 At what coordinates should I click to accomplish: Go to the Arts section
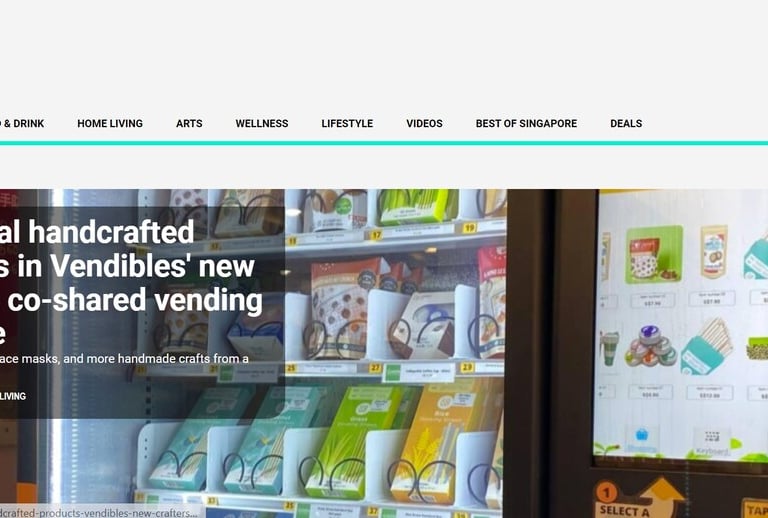[189, 123]
